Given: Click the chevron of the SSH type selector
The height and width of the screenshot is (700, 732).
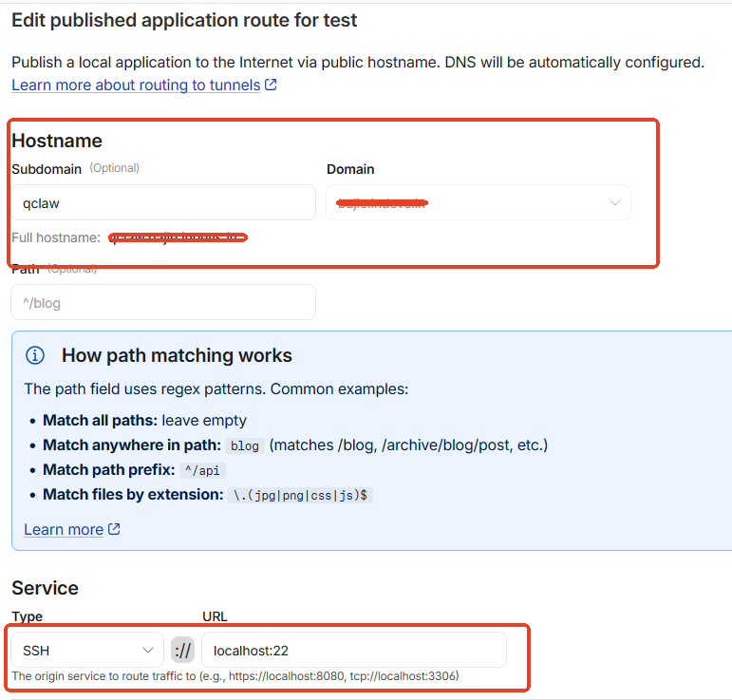Looking at the screenshot, I should tap(148, 650).
